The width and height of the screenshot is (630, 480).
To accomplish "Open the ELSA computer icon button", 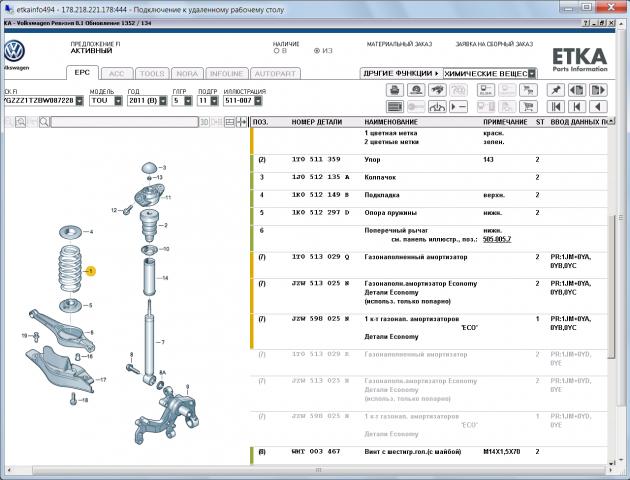I will tap(486, 90).
